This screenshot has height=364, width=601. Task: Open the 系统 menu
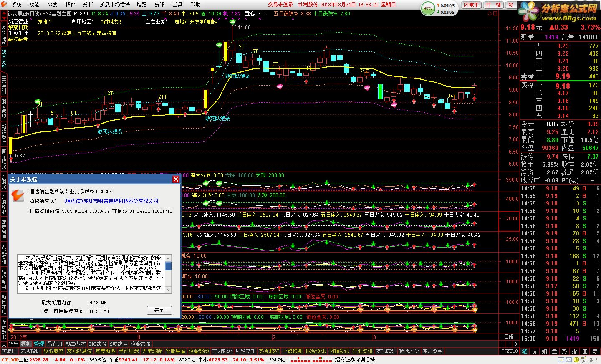click(17, 4)
